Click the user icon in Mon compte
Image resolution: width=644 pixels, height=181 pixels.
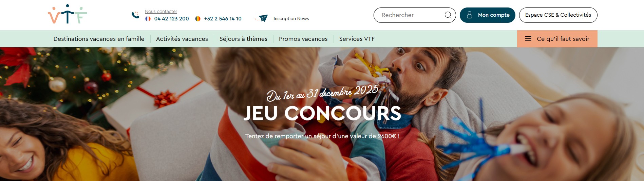coord(470,15)
